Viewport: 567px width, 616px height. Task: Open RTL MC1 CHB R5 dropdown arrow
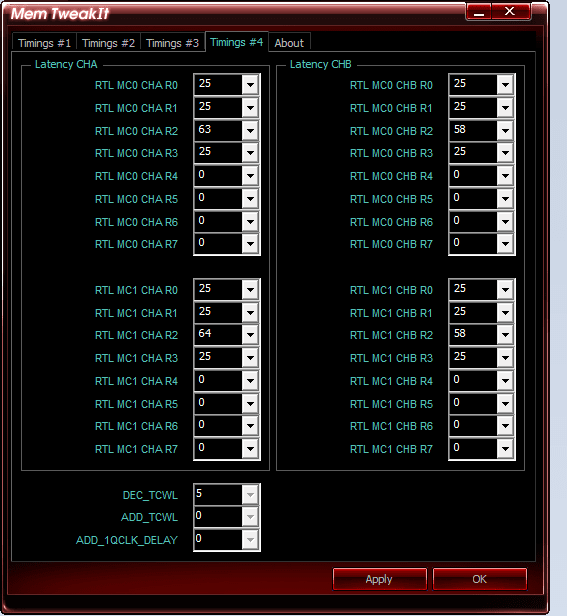pyautogui.click(x=505, y=403)
